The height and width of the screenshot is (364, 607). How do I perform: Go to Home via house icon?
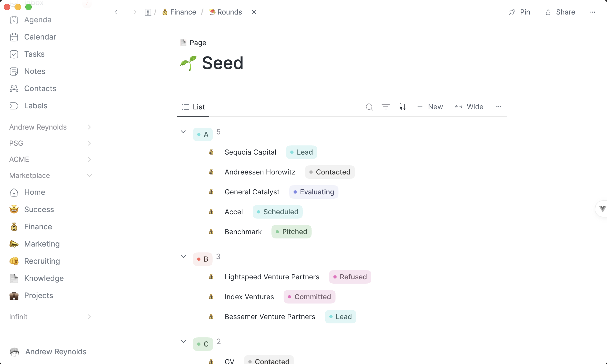[x=14, y=192]
